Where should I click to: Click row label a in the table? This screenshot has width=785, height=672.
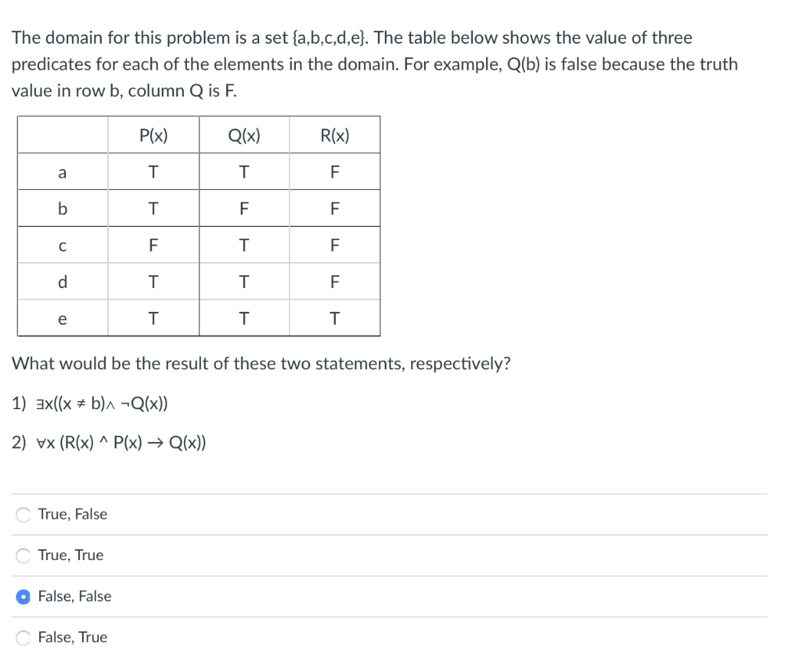point(62,172)
